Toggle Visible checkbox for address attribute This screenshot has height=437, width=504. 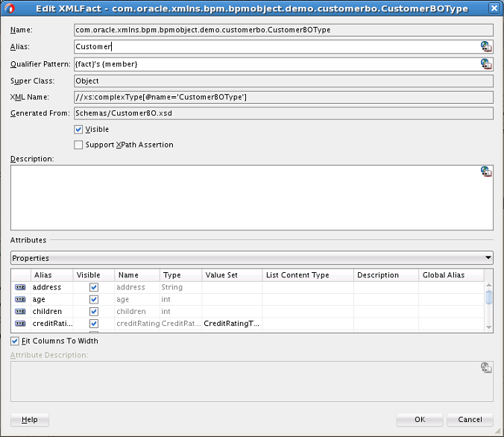coord(94,287)
